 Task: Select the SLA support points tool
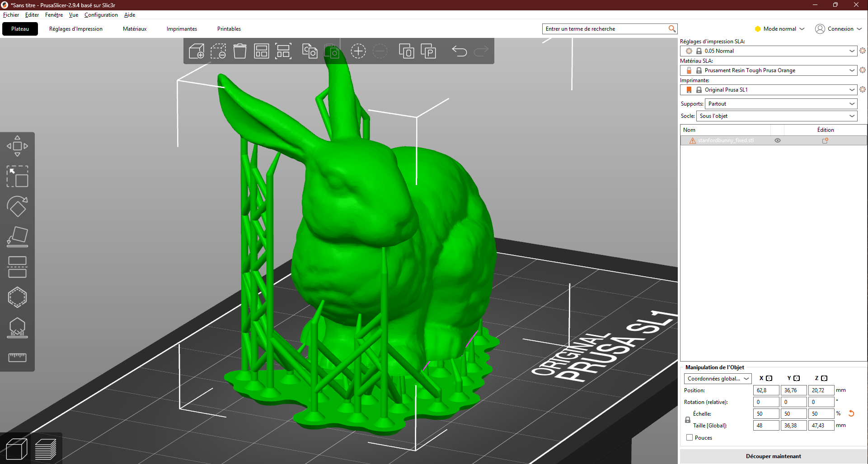(x=17, y=328)
